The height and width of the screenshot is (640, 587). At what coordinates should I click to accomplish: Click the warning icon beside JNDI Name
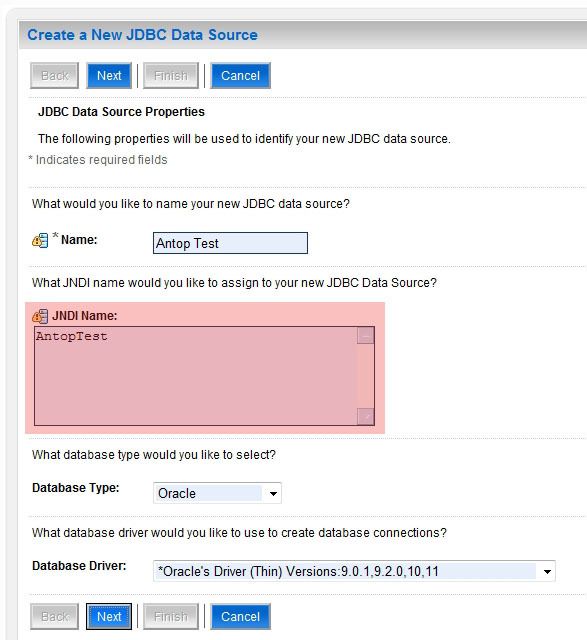tap(40, 316)
